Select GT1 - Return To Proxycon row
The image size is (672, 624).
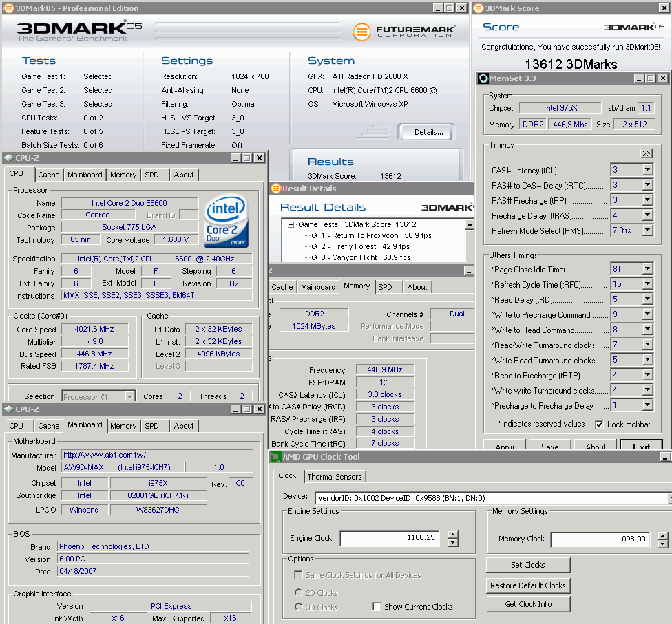(x=372, y=235)
